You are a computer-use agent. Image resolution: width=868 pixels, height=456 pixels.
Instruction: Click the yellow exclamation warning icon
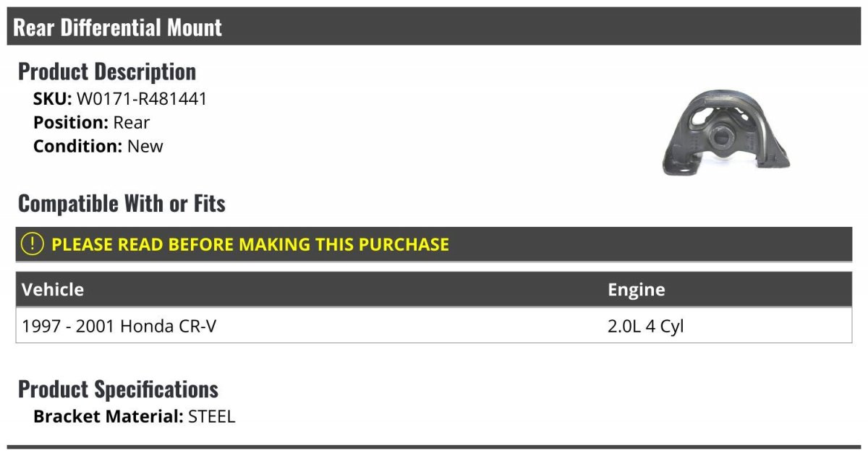[33, 244]
